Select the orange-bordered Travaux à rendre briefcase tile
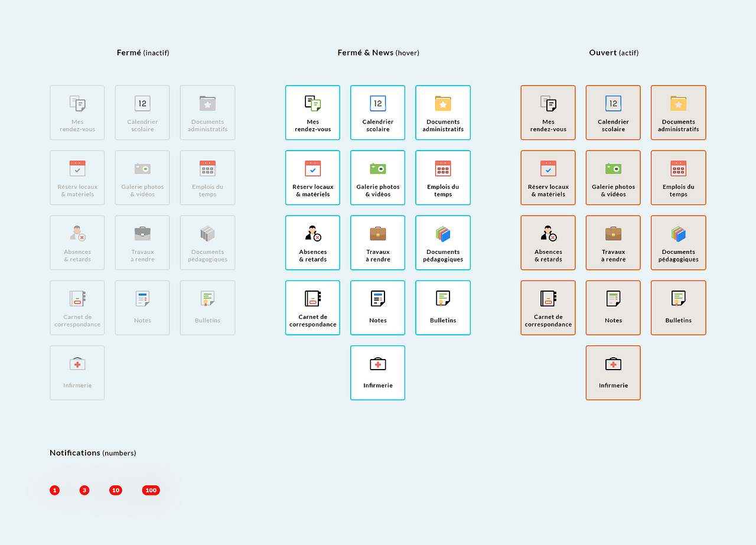The height and width of the screenshot is (545, 756). 613,243
